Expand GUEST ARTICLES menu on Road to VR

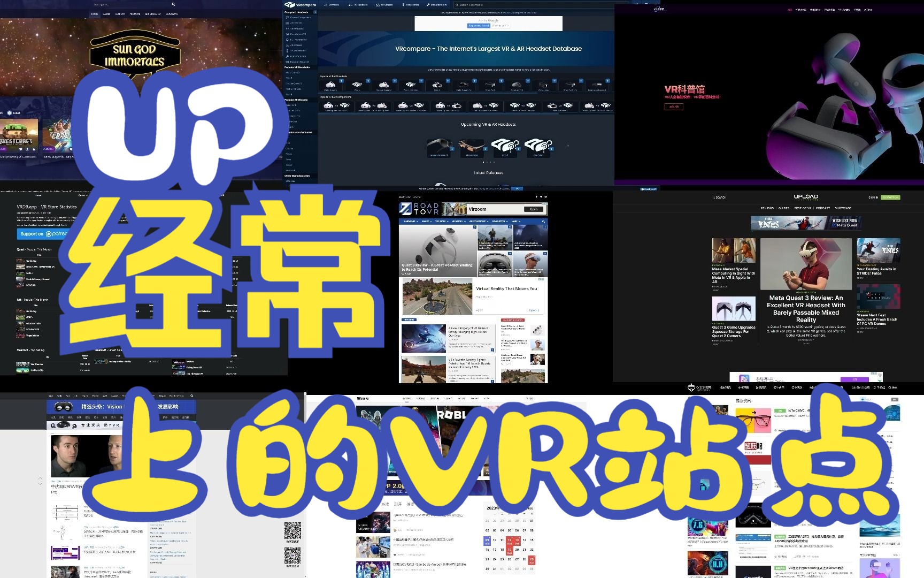point(478,221)
